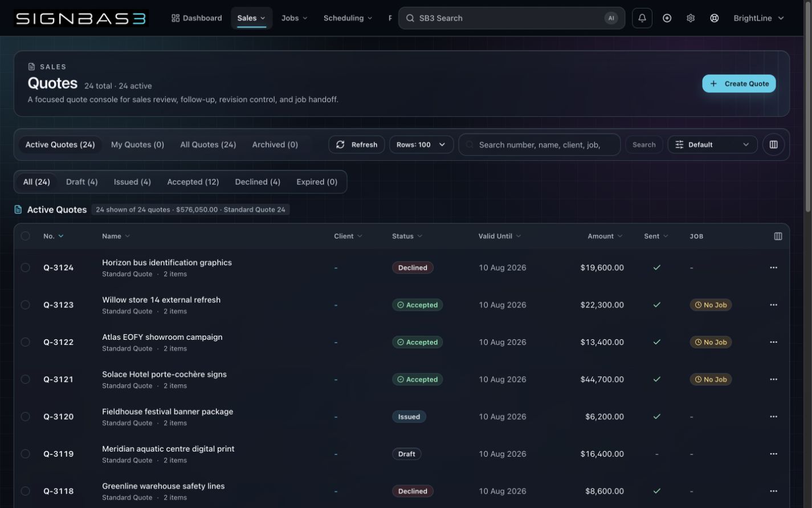Screen dimensions: 812x508
Task: Open the more actions menu for Q-3124
Action: click(x=773, y=267)
